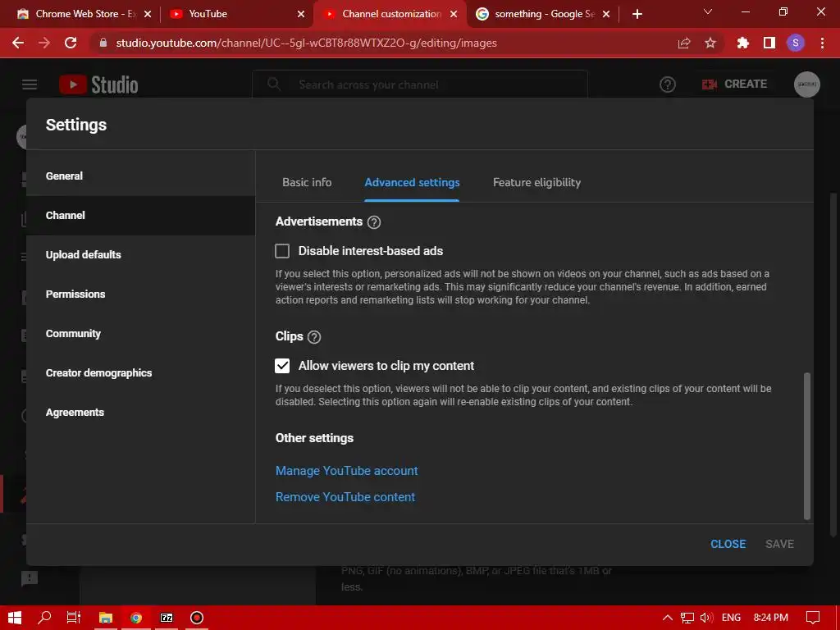Close the YouTube tab
The image size is (840, 630).
pyautogui.click(x=301, y=14)
